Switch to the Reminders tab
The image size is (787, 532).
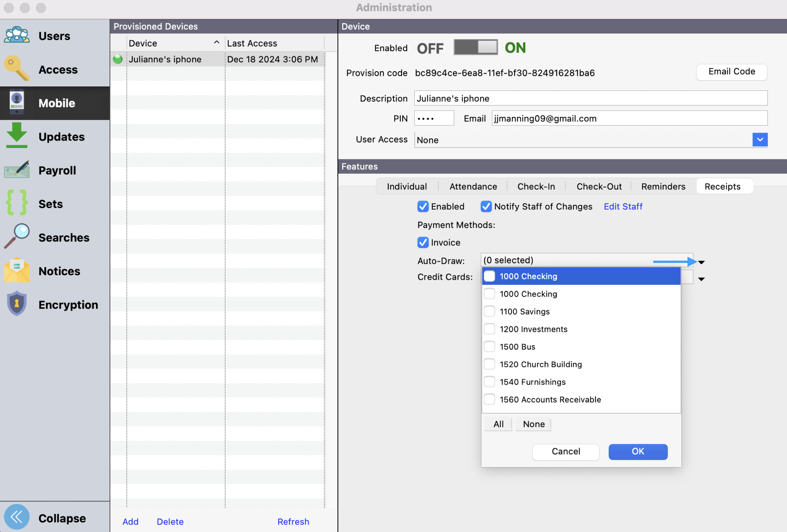663,186
